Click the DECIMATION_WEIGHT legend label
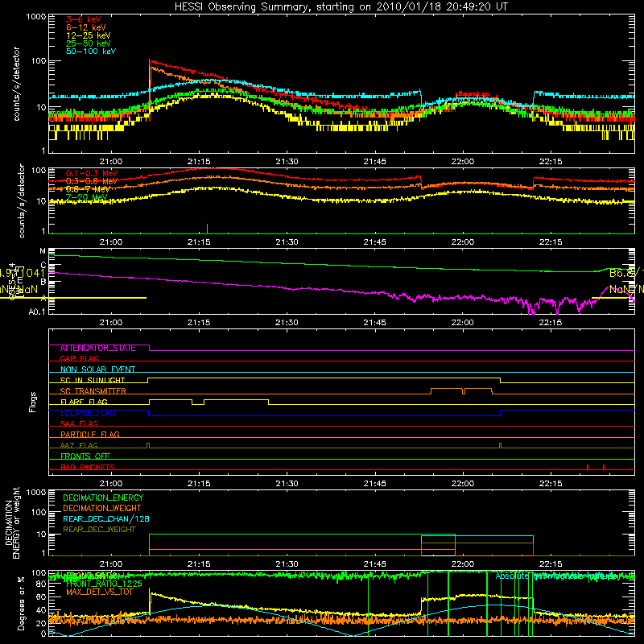Viewport: 644px width, 644px height. click(x=102, y=508)
